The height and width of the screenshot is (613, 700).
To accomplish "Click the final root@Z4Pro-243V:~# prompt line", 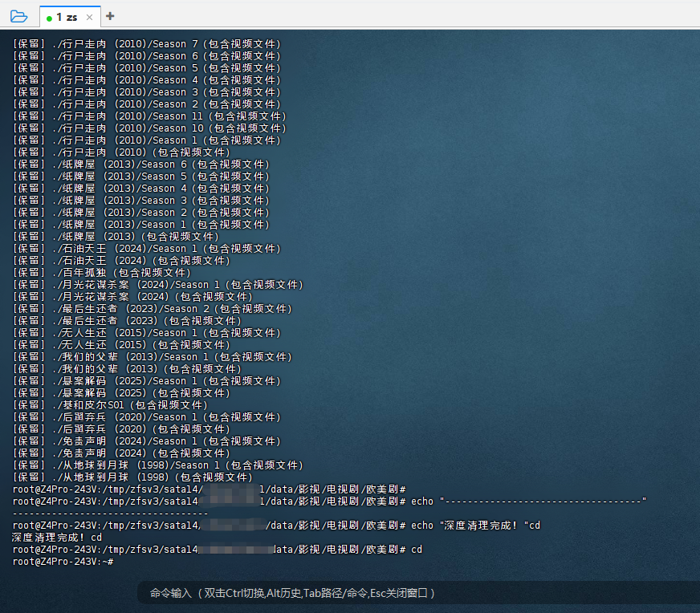I will click(63, 562).
